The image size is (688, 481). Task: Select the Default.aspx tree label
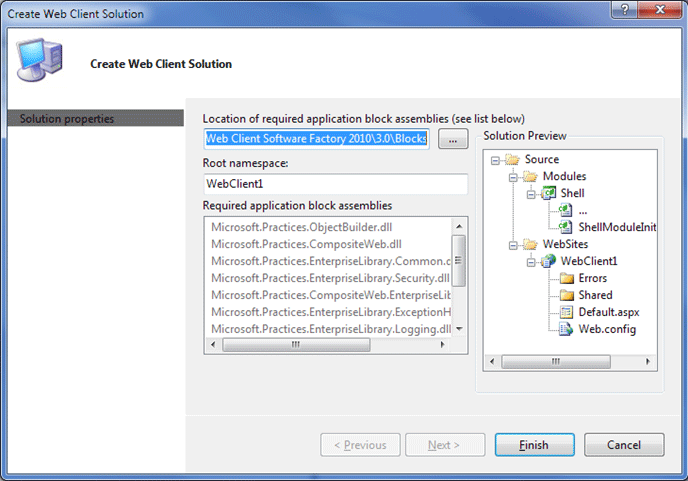point(609,312)
